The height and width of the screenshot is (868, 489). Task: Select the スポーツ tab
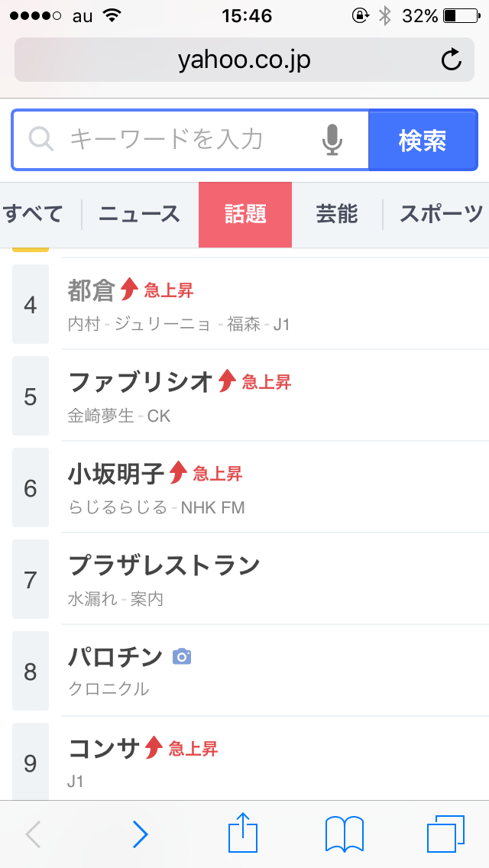pyautogui.click(x=441, y=215)
